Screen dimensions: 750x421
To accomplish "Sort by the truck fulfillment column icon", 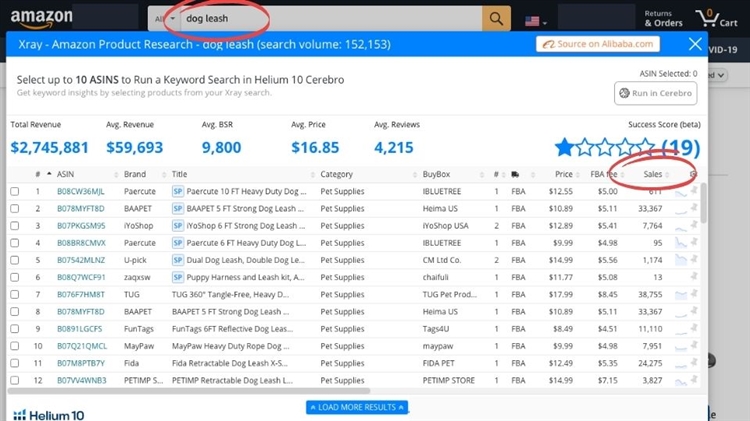I will click(516, 174).
